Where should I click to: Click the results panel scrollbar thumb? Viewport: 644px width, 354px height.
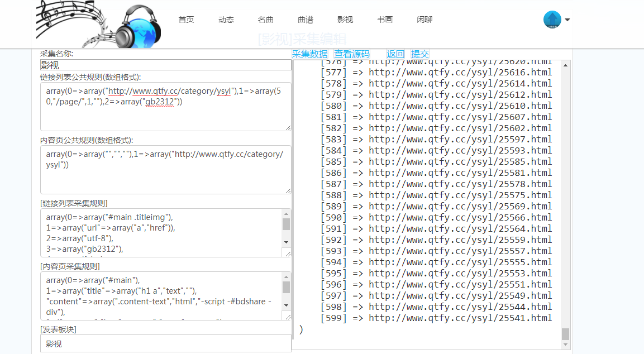(566, 334)
